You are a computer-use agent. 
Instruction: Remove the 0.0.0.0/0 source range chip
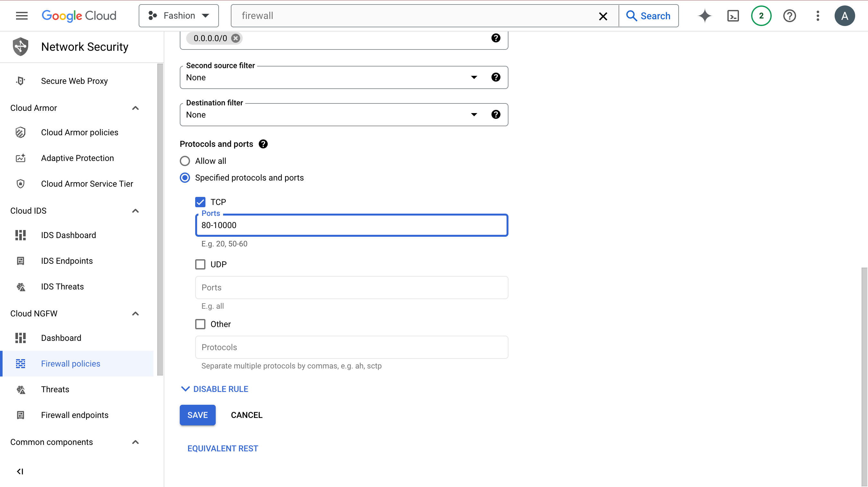click(x=236, y=38)
